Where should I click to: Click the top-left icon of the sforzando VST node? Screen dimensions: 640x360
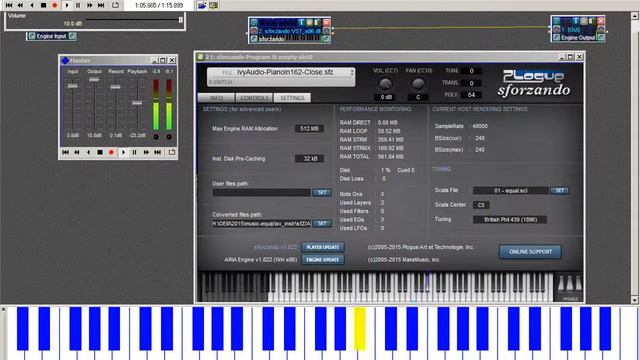[254, 22]
